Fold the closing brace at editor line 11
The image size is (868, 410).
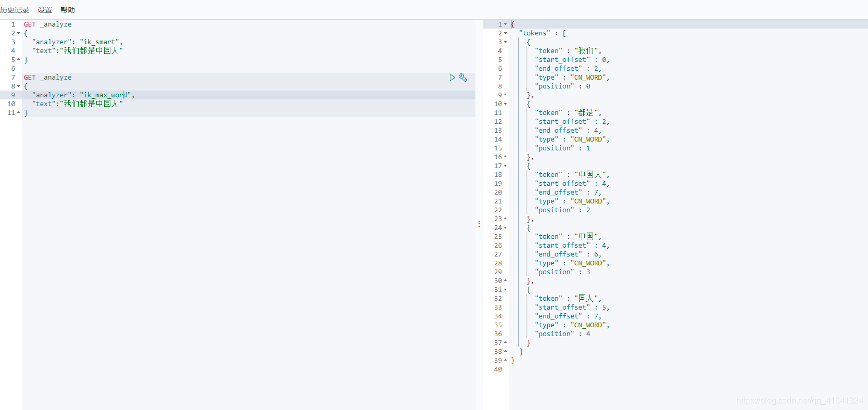click(x=19, y=113)
